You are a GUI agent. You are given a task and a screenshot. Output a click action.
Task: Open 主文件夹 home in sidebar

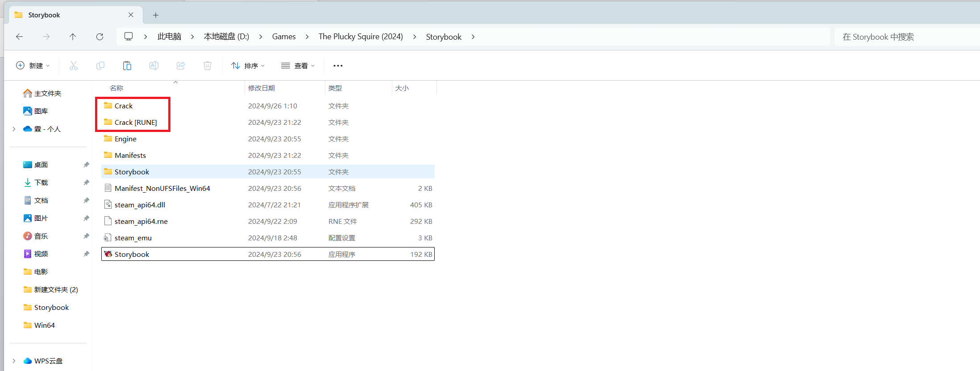[42, 93]
